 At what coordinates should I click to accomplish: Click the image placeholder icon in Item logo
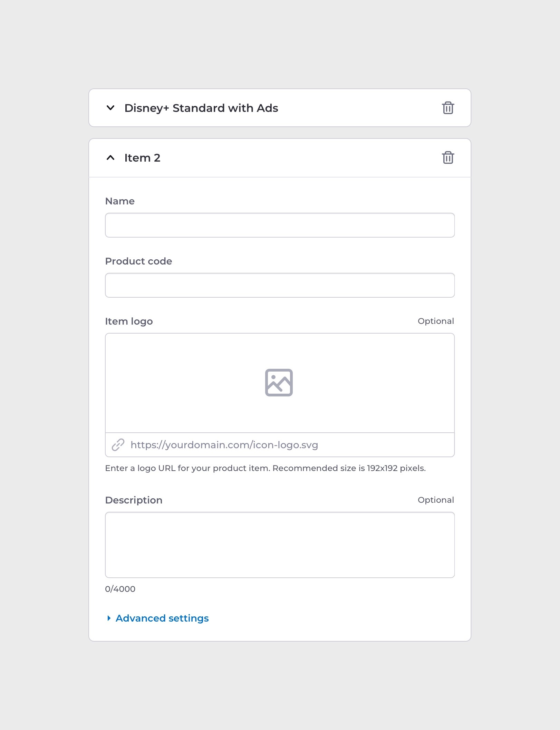coord(279,382)
